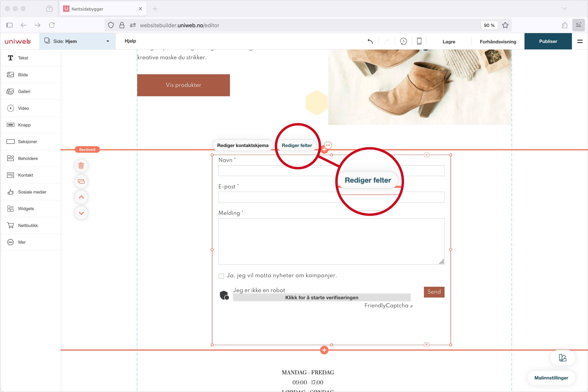Click Lagre to save the site

coord(449,42)
